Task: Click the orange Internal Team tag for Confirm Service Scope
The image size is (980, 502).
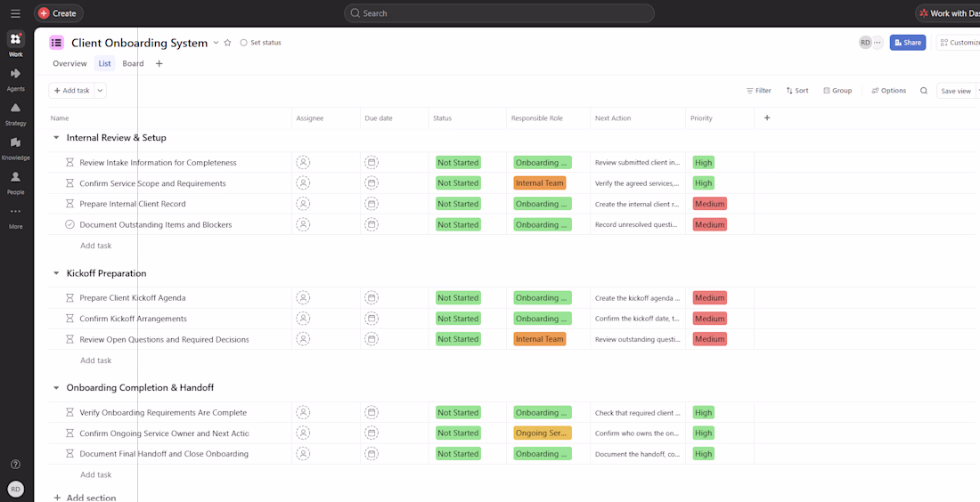Action: click(539, 183)
